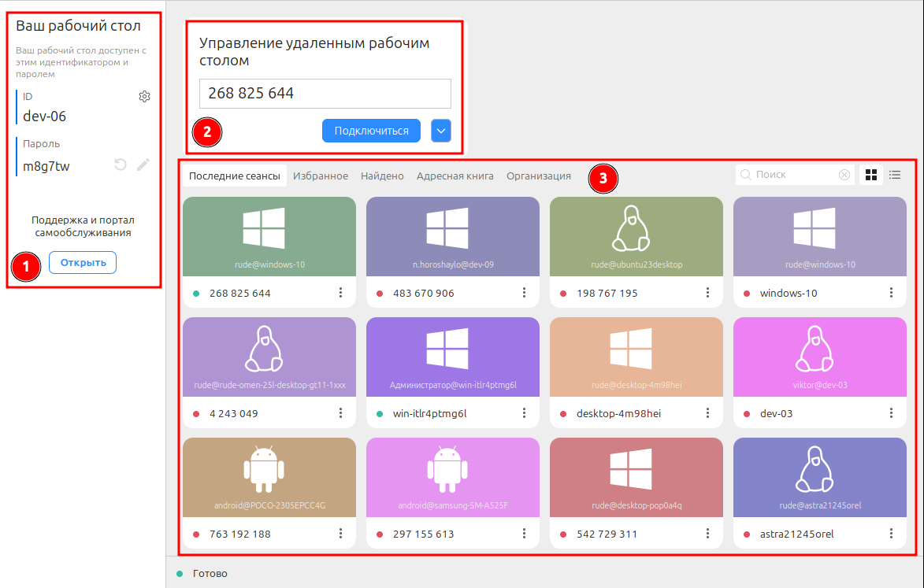The width and height of the screenshot is (924, 588).
Task: Click green online dot of win-itlr4ptmg6l
Action: coord(380,414)
